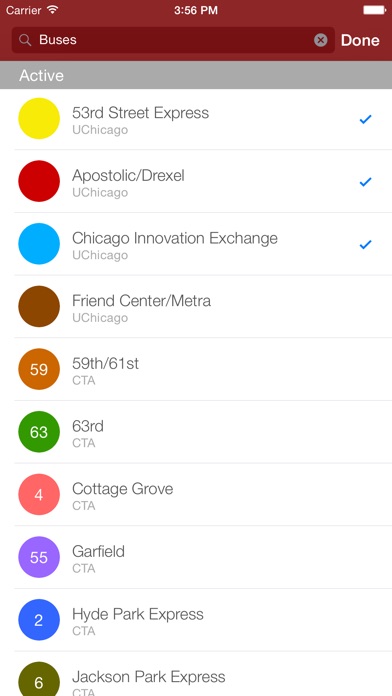Tap the Active section header
The height and width of the screenshot is (696, 392).
click(196, 75)
